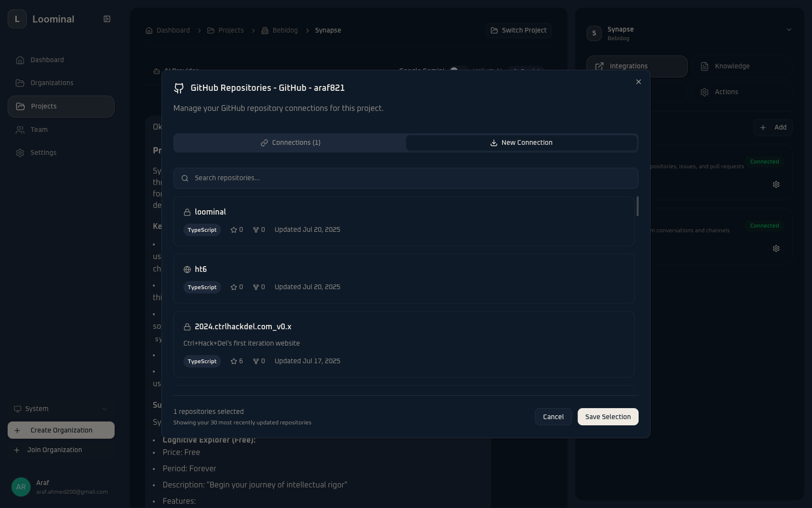Select the loominal repository card
The width and height of the screenshot is (812, 508).
tap(404, 221)
